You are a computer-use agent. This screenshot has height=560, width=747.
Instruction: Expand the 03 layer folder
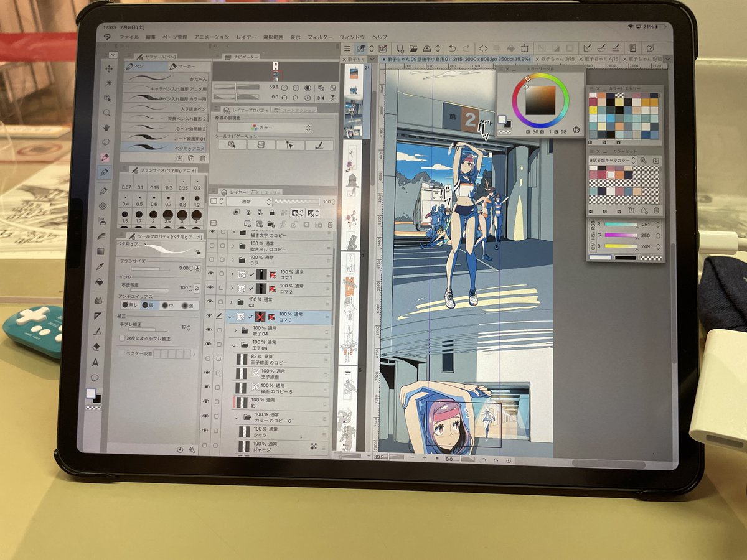pyautogui.click(x=232, y=302)
